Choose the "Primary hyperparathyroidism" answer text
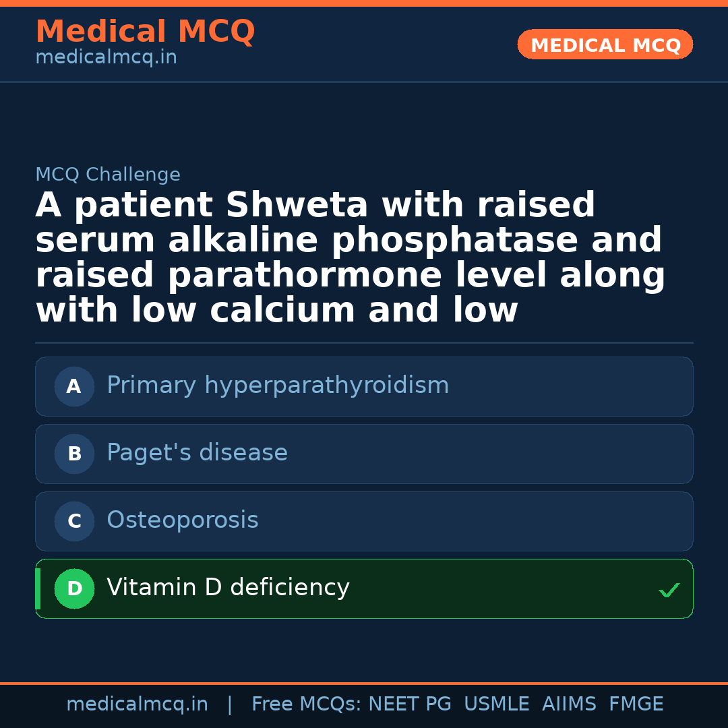Image resolution: width=728 pixels, height=728 pixels. (278, 386)
